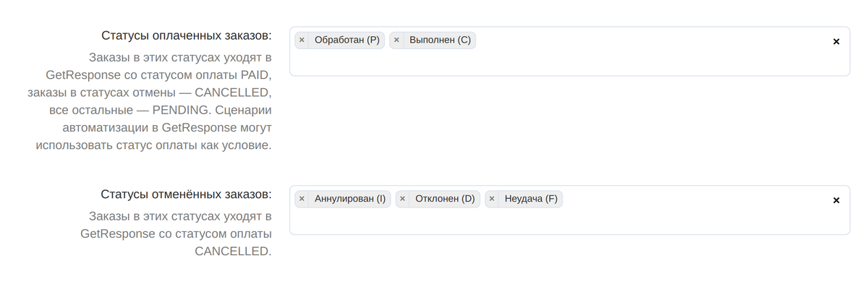The width and height of the screenshot is (868, 300).
Task: Select the Неудача (F) tag label
Action: pyautogui.click(x=531, y=199)
